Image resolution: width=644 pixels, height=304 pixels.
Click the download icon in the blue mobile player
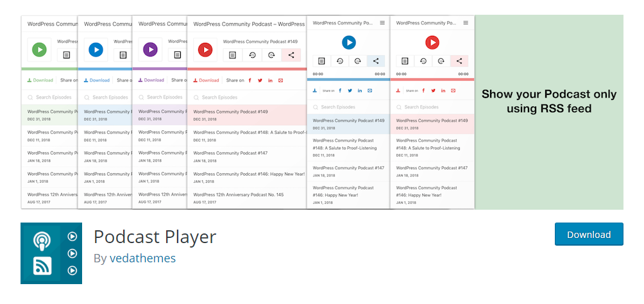click(314, 90)
